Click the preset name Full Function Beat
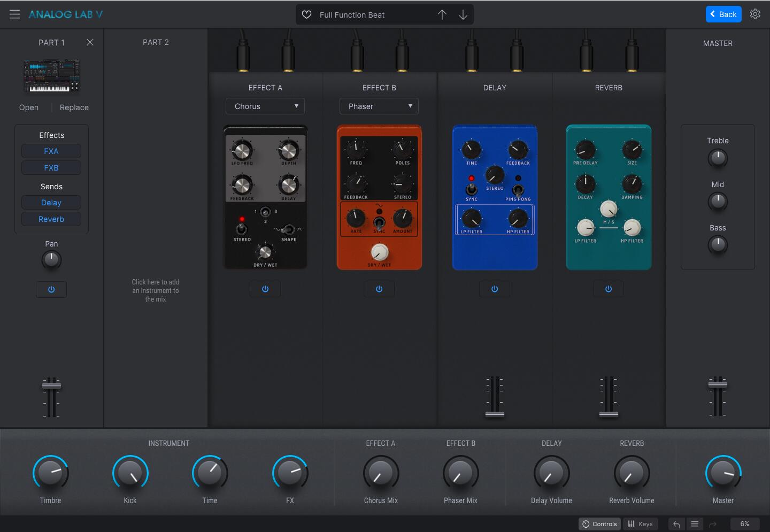Image resolution: width=770 pixels, height=532 pixels. 352,15
